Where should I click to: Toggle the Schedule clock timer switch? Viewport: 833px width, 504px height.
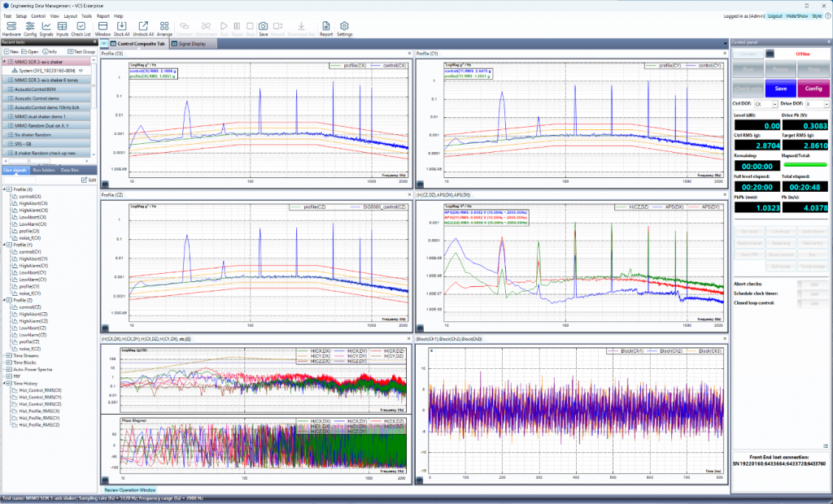click(811, 293)
